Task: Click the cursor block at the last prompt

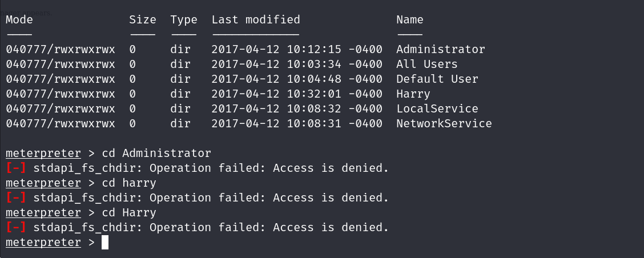Action: click(105, 243)
